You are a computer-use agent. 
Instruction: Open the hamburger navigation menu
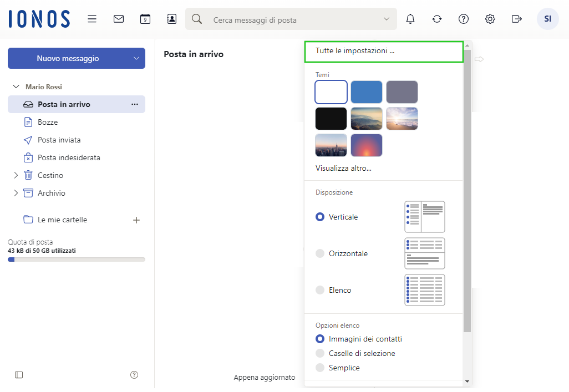[x=92, y=19]
